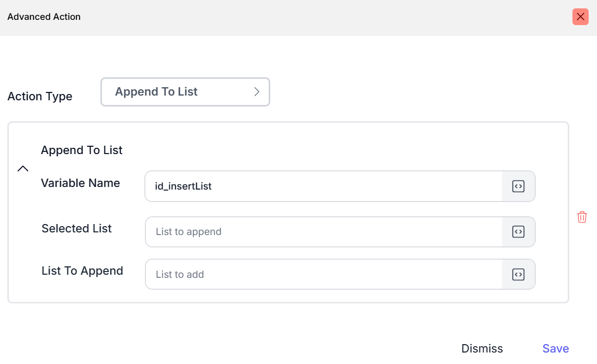
Task: Click the arrow inside Action Type selector
Action: coord(257,92)
